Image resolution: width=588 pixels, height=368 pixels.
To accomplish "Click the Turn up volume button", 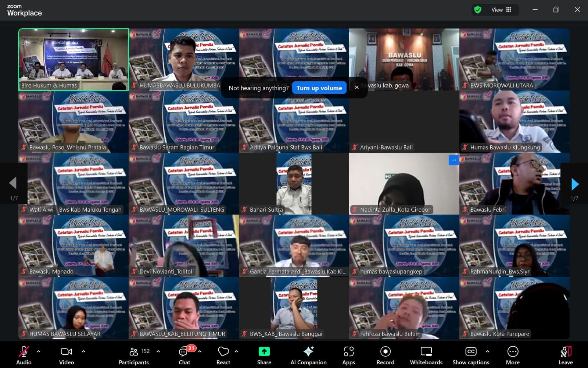I will click(x=319, y=88).
